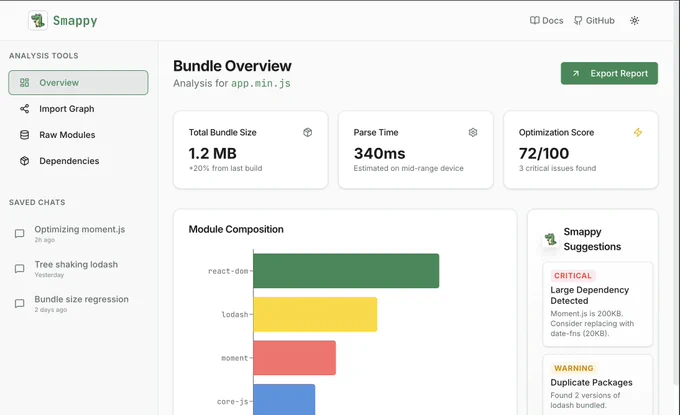Click the 3 critical issues found text
This screenshot has width=680, height=415.
pos(557,168)
